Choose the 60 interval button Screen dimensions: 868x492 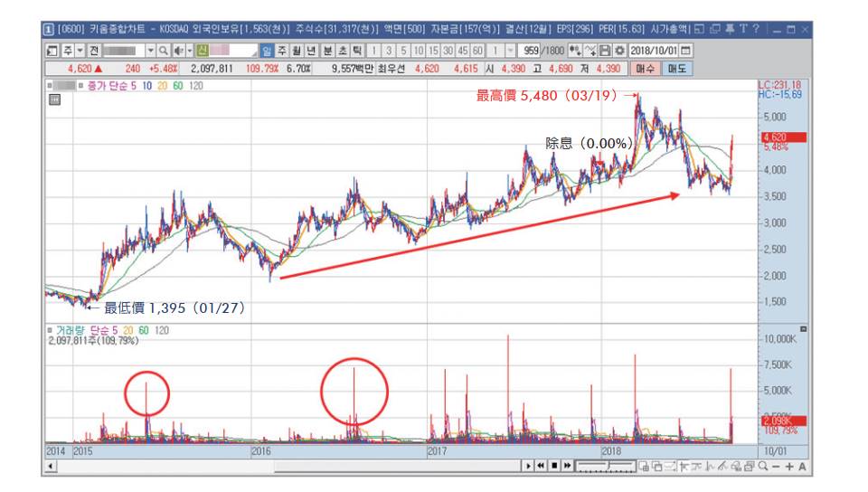click(477, 51)
